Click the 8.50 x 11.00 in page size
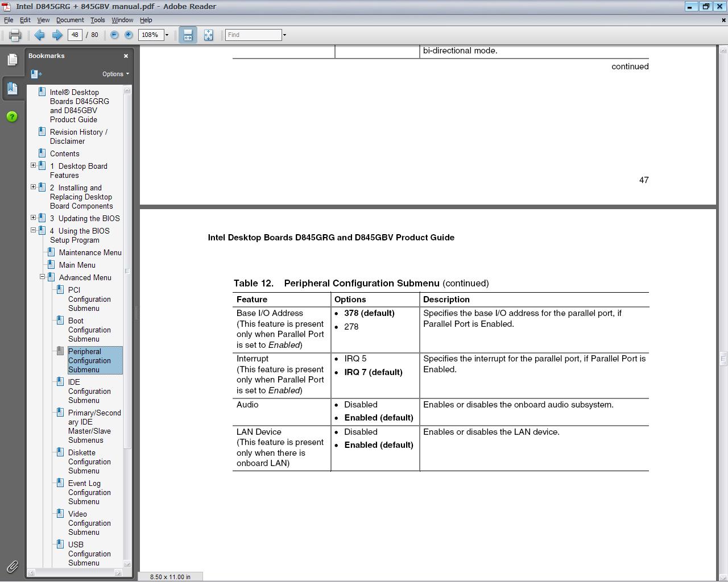Viewport: 728px width, 582px height. tap(170, 576)
